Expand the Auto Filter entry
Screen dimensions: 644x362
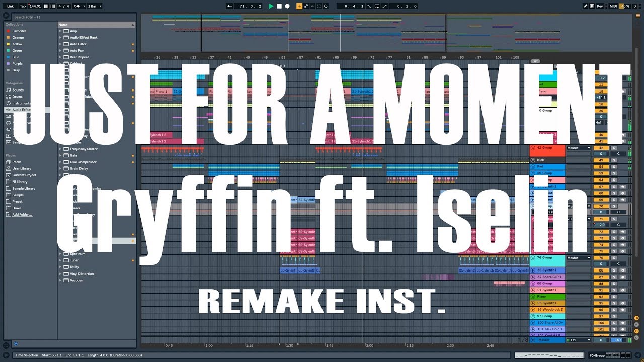click(60, 44)
